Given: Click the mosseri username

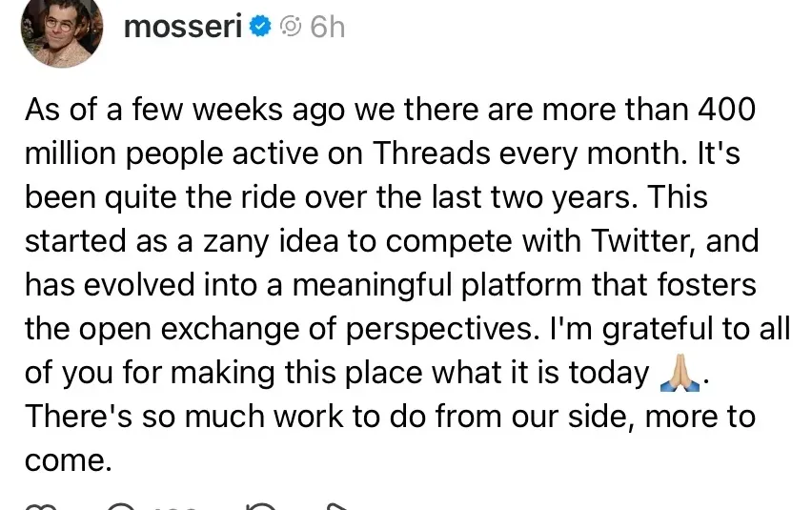Looking at the screenshot, I should (x=183, y=27).
